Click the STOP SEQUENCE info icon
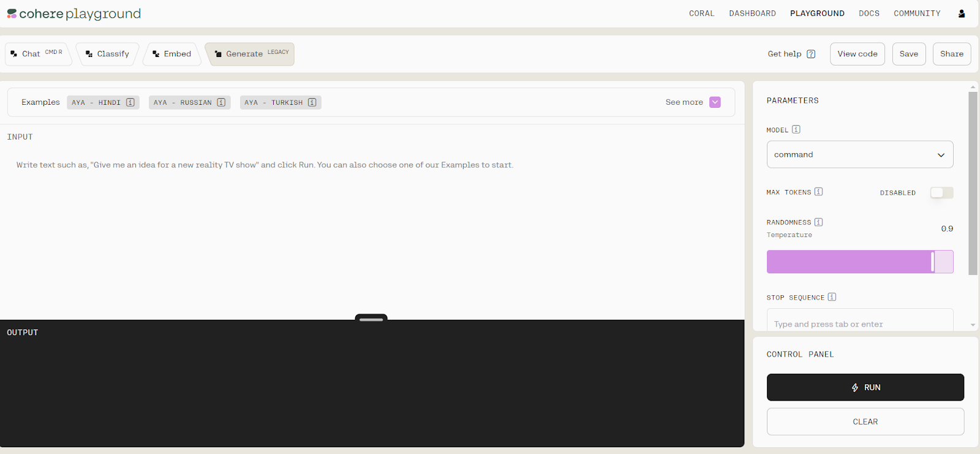 (x=832, y=297)
